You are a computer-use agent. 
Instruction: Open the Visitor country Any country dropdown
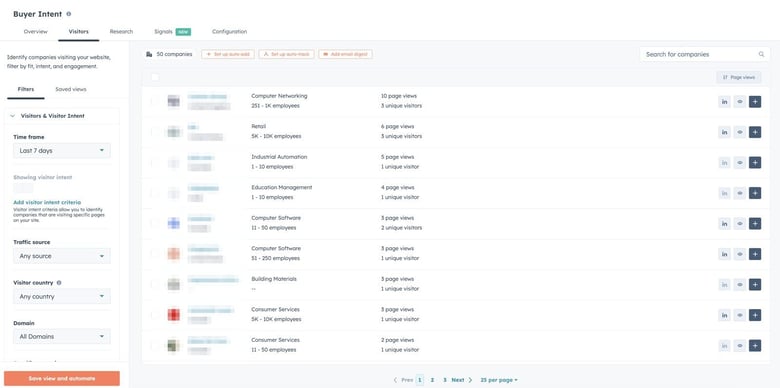(x=62, y=296)
